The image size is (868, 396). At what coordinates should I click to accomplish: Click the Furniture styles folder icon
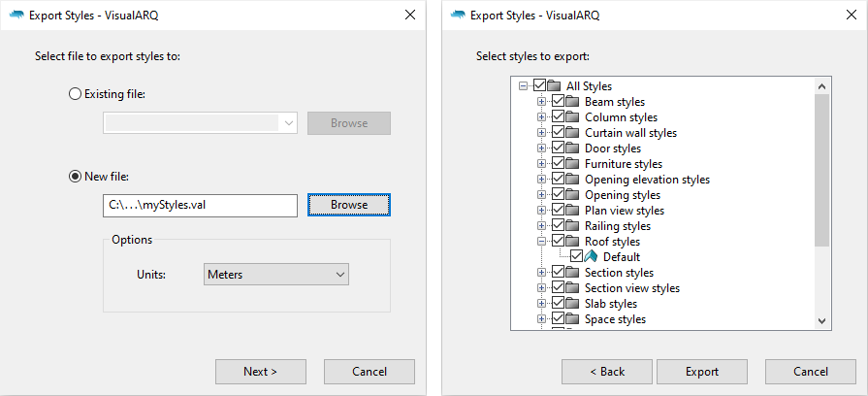tap(572, 163)
